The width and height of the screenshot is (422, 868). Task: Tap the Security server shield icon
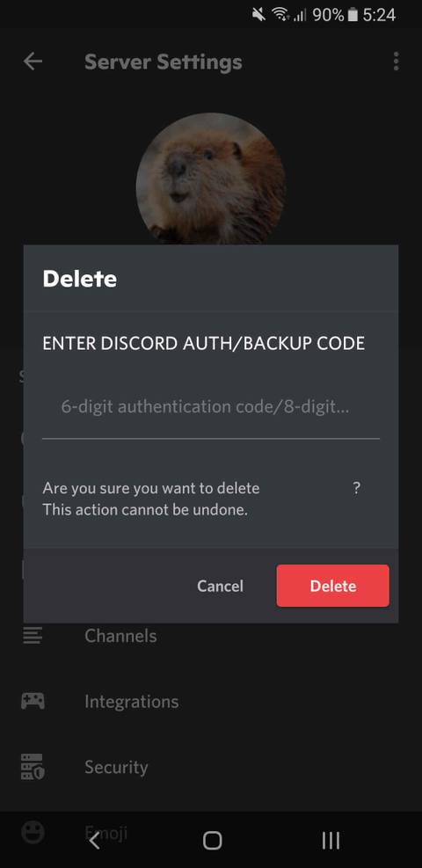33,767
